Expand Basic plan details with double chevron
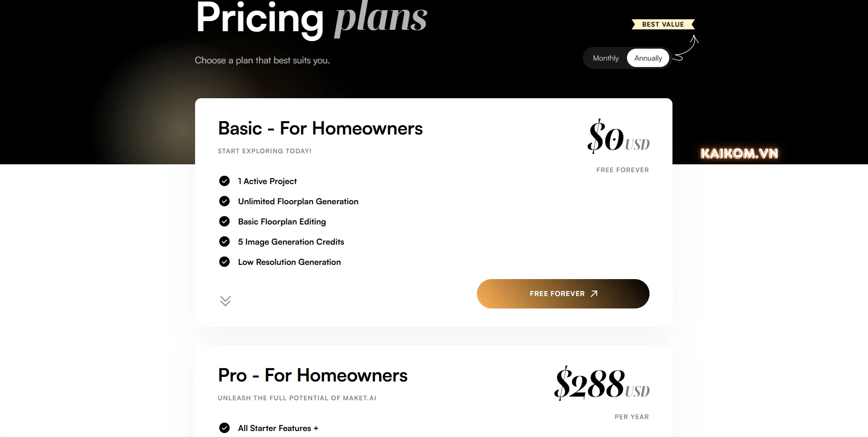This screenshot has height=437, width=868. [225, 301]
